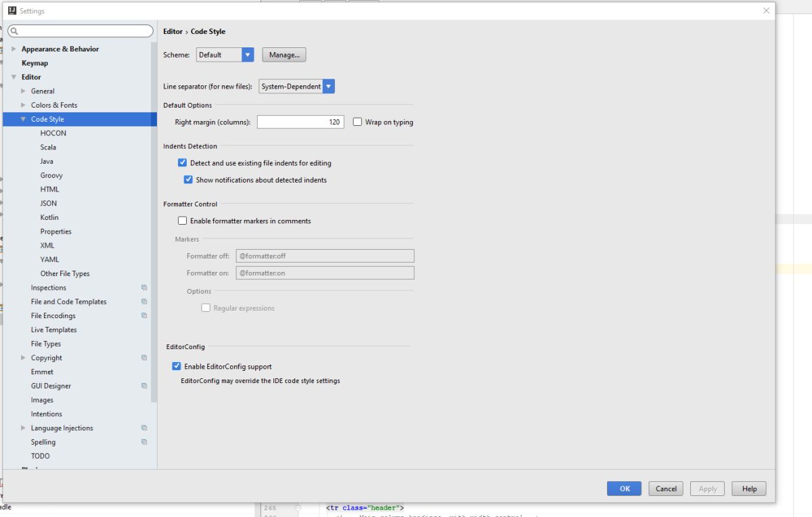The height and width of the screenshot is (517, 812).
Task: Click the settings tree vertical scrollbar
Action: click(154, 222)
